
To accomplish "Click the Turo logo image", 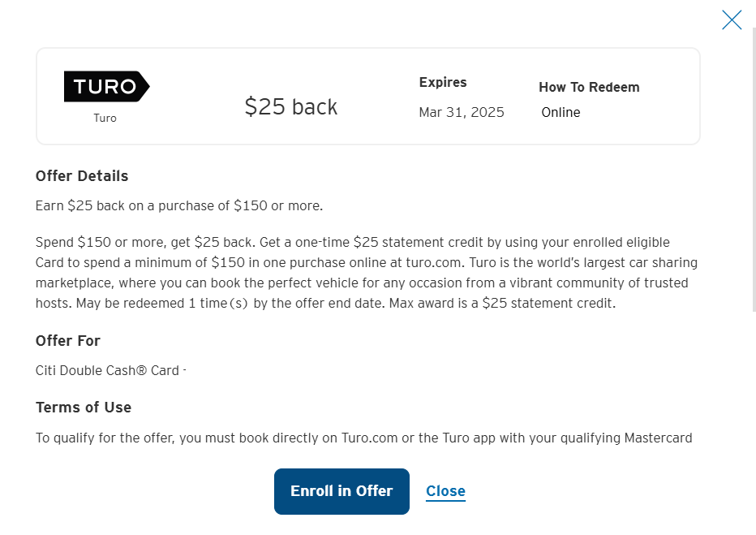I will pos(106,86).
